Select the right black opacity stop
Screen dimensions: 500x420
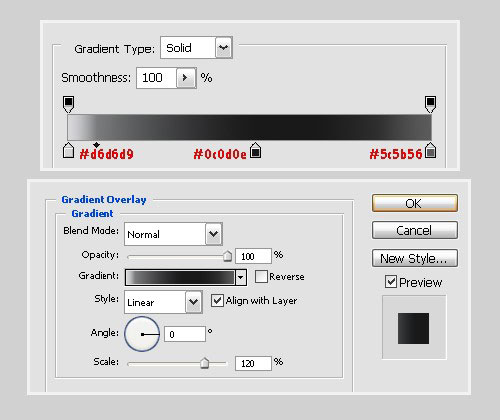tap(430, 104)
